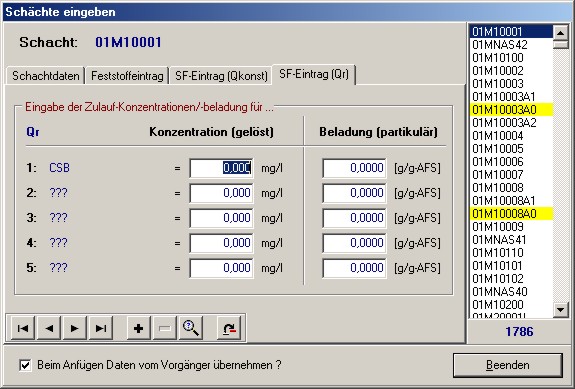Go to first record navigation button

(x=23, y=328)
